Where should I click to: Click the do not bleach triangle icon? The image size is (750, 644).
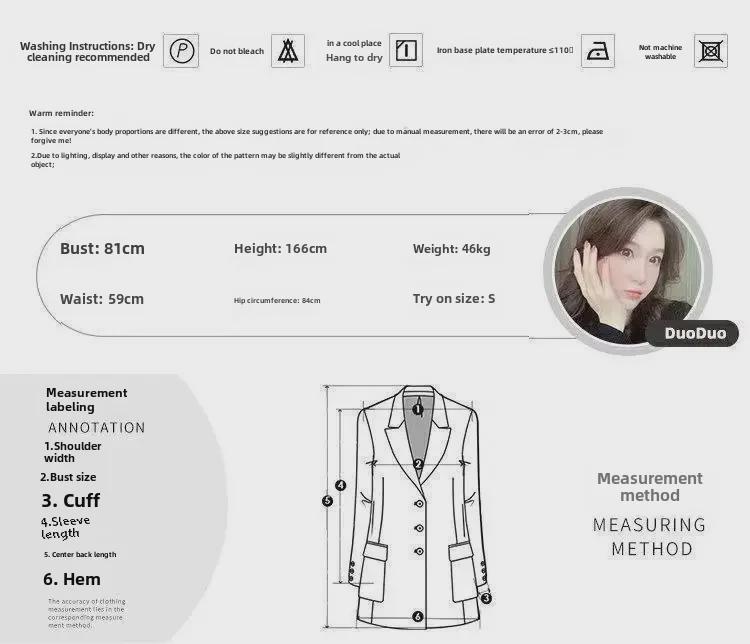[x=289, y=51]
